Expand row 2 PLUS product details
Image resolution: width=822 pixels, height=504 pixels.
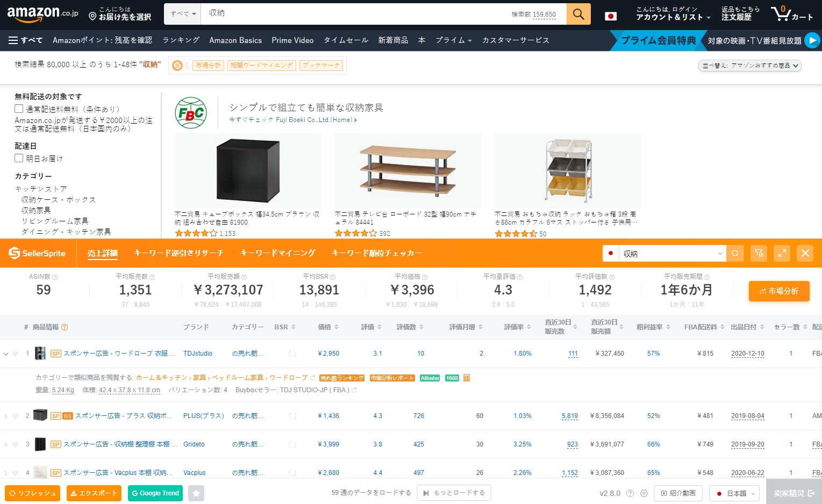point(6,416)
